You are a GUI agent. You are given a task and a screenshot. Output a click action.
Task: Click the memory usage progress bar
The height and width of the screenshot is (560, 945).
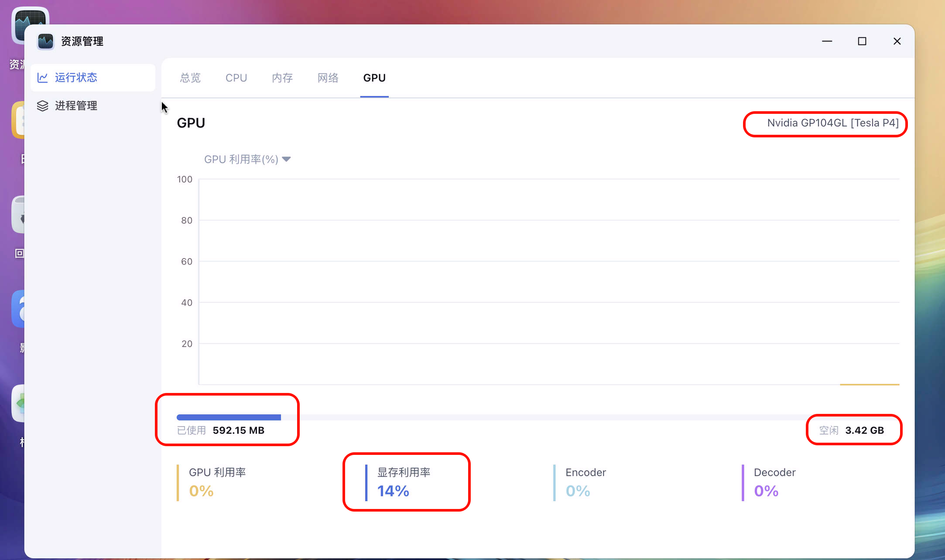(538, 417)
